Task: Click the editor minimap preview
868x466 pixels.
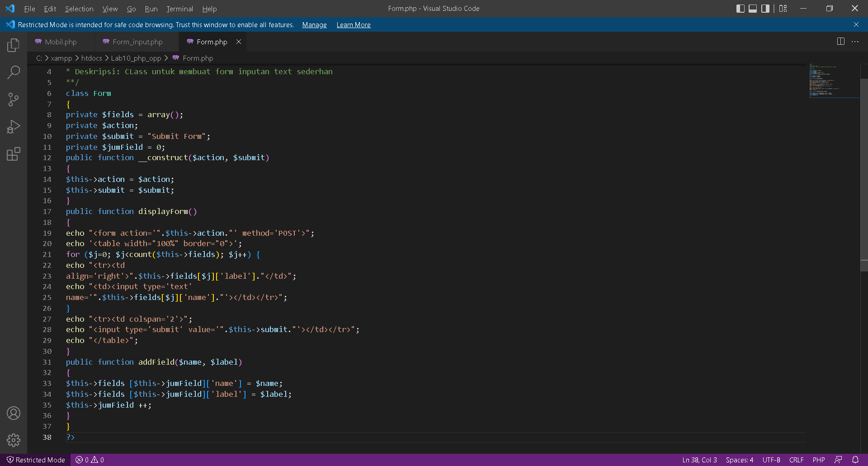Action: (833, 81)
